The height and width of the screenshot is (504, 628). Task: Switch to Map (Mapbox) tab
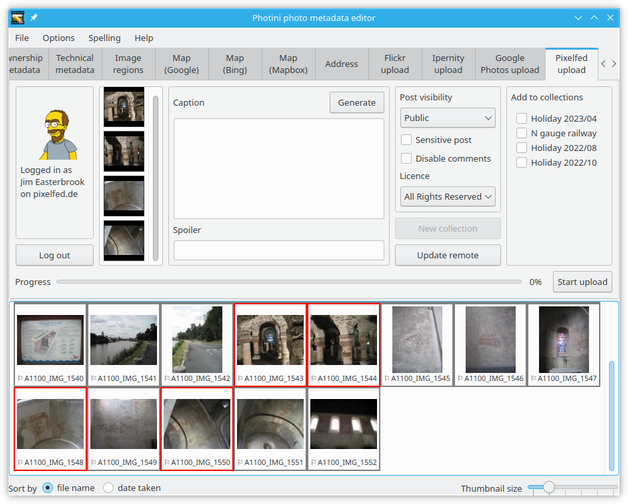click(288, 64)
